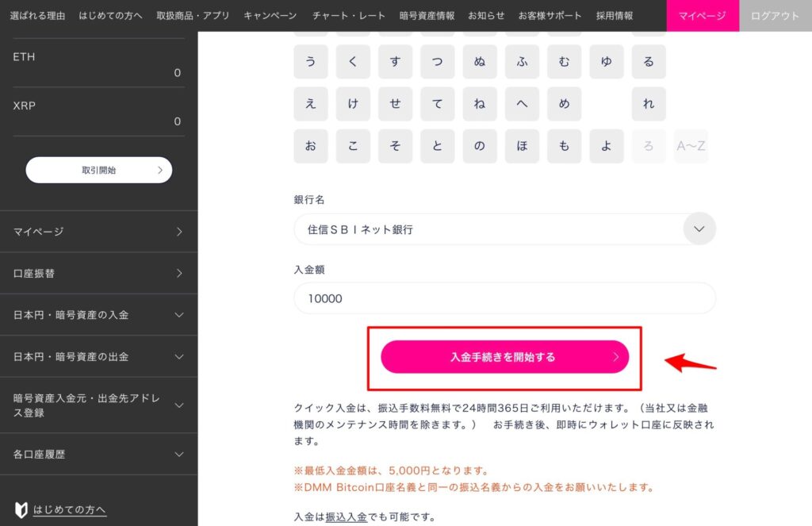Viewport: 812px width, 526px height.
Task: Click the 住信SBIネット銀行 bank name text
Action: point(360,229)
